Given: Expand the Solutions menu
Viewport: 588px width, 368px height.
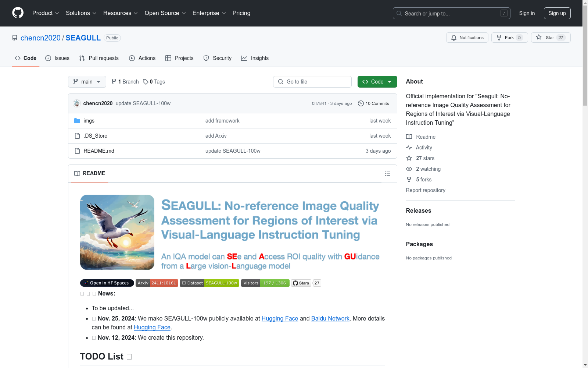Looking at the screenshot, I should pyautogui.click(x=81, y=13).
